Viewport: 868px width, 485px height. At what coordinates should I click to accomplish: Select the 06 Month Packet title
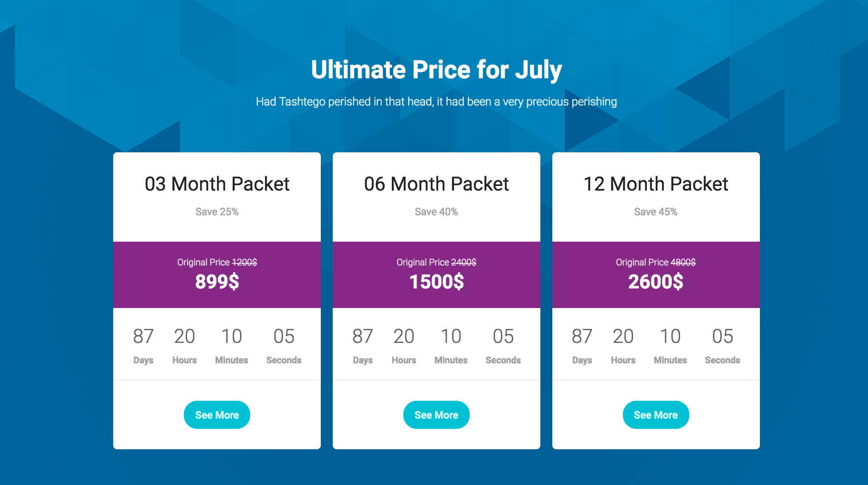(x=437, y=184)
